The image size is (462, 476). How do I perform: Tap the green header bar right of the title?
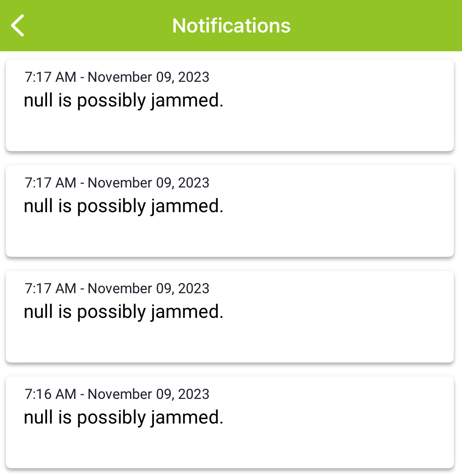point(376,26)
